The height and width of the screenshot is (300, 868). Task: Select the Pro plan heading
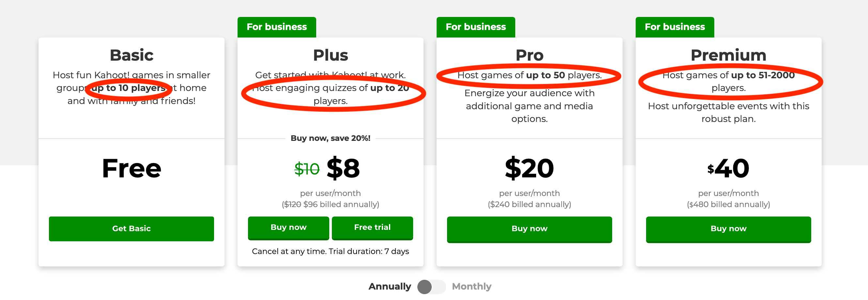click(x=529, y=55)
